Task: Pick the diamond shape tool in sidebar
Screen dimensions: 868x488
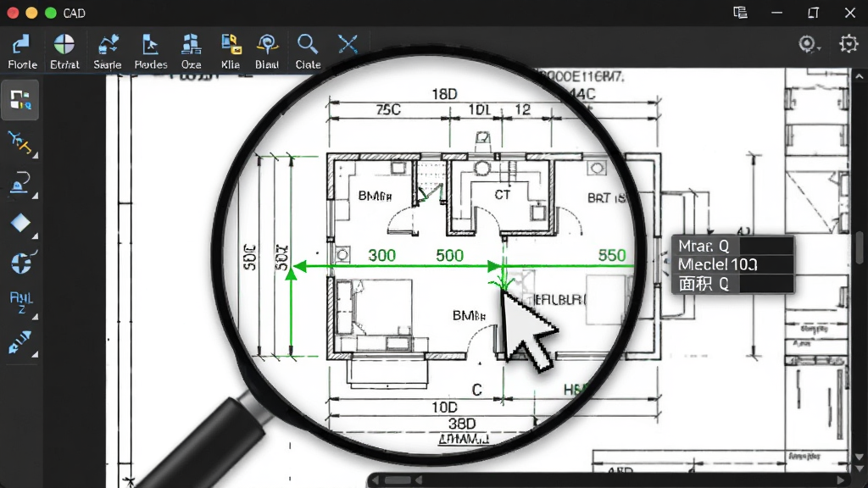Action: [20, 223]
